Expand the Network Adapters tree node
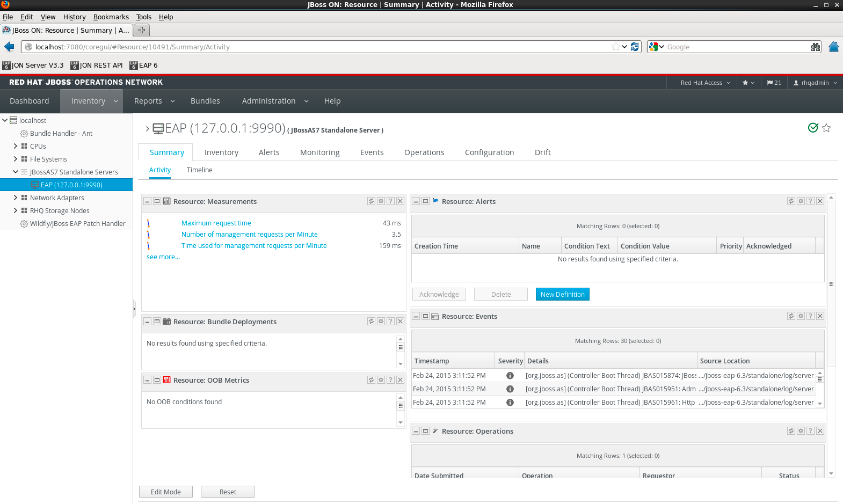The height and width of the screenshot is (504, 843). click(x=16, y=198)
